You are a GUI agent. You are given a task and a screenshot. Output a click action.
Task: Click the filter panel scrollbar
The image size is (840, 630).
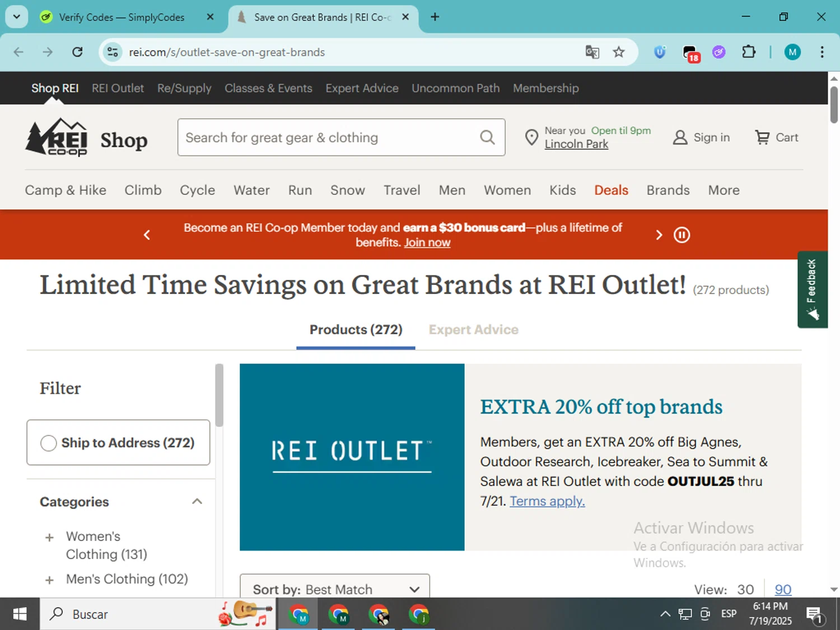(x=219, y=395)
